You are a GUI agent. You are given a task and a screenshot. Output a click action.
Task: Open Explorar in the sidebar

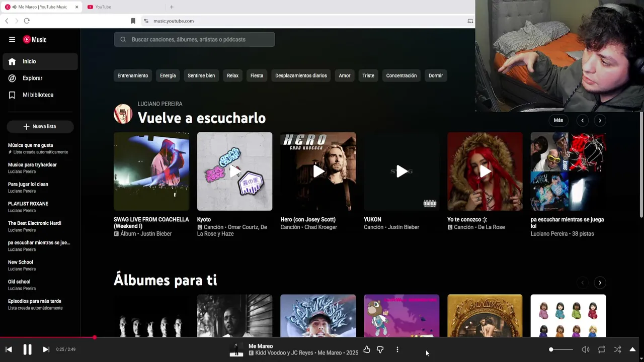tap(40, 78)
